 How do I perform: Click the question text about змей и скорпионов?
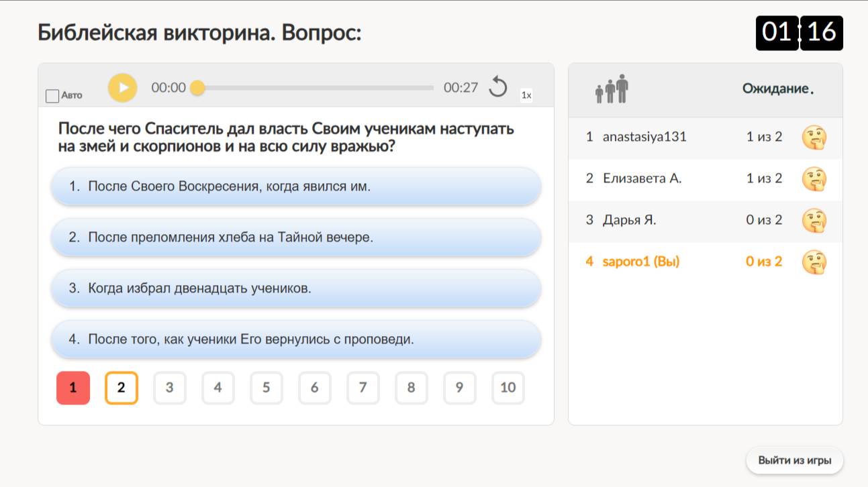[x=287, y=138]
